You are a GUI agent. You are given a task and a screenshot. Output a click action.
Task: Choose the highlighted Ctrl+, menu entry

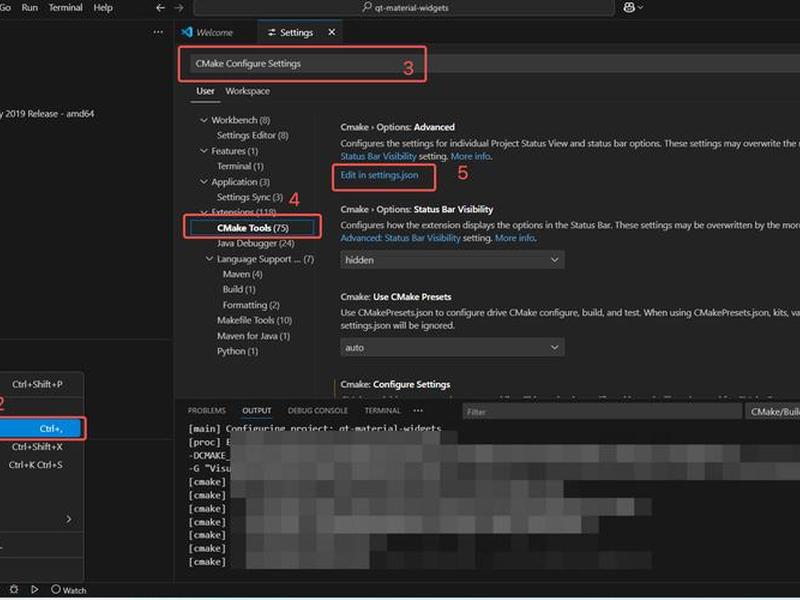pyautogui.click(x=42, y=429)
